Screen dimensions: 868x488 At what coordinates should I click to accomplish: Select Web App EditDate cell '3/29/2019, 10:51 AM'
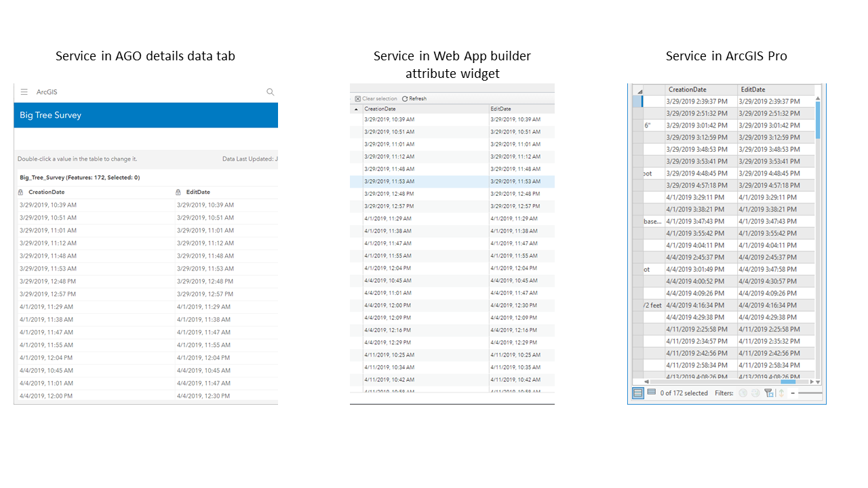pos(515,132)
